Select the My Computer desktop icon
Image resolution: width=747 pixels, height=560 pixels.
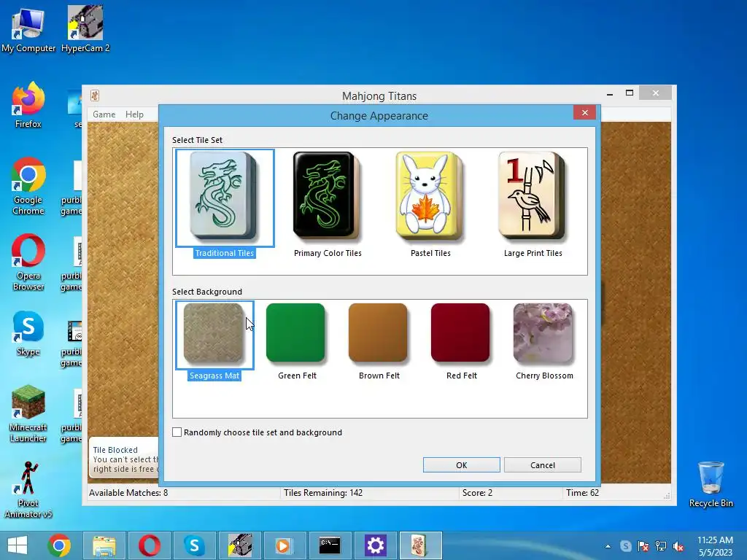click(x=28, y=31)
